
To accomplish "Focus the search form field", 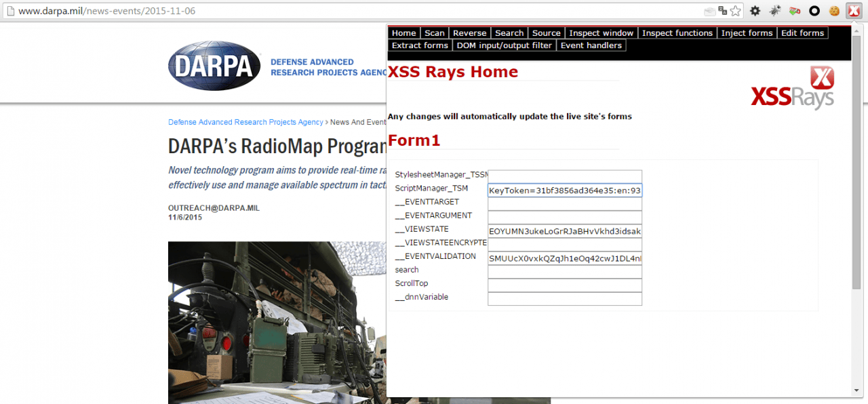I will tap(565, 272).
